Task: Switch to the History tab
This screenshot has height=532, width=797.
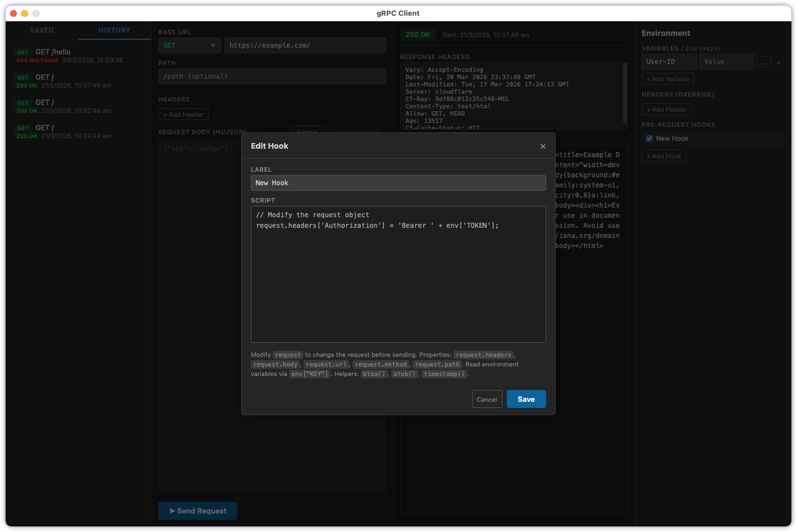Action: pos(114,30)
